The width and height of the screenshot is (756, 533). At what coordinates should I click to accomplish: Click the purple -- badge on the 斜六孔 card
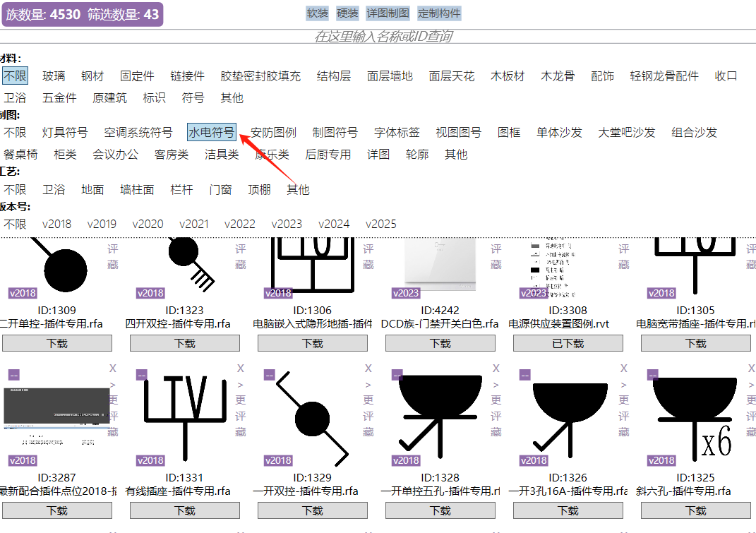click(x=652, y=375)
